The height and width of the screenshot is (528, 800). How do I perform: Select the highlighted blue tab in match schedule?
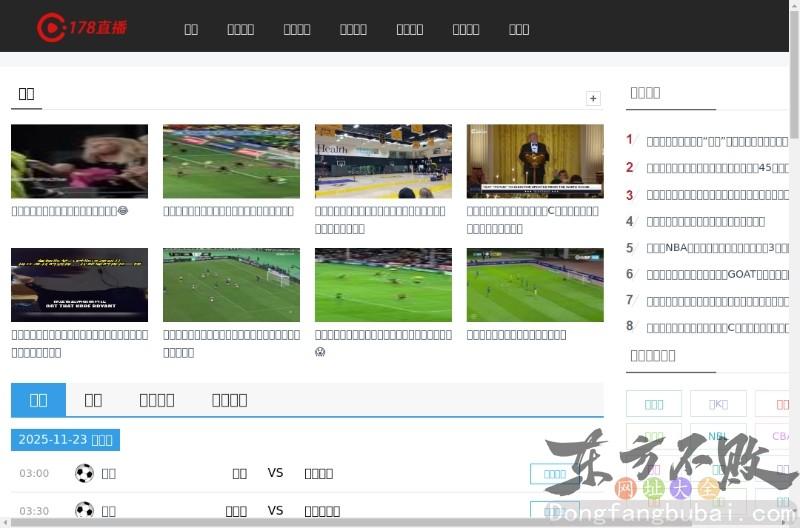pos(38,400)
